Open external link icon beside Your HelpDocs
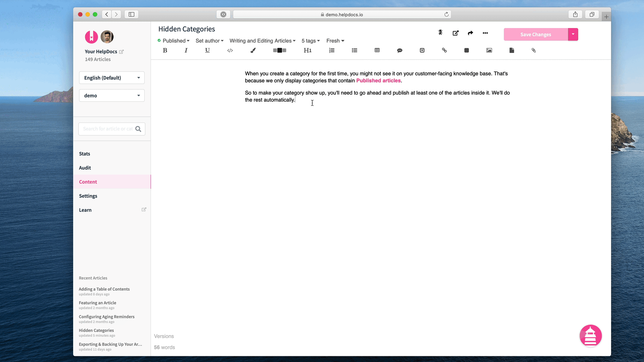 coord(121,52)
